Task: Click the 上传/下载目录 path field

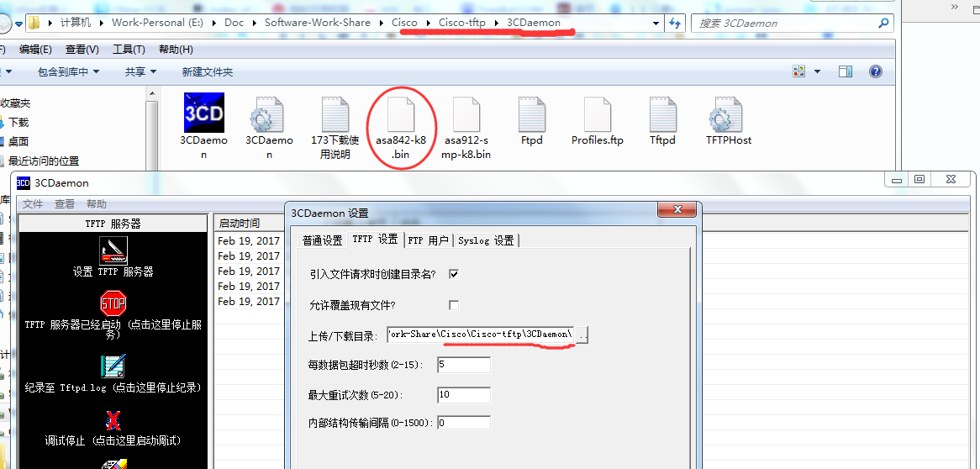Action: coord(481,335)
